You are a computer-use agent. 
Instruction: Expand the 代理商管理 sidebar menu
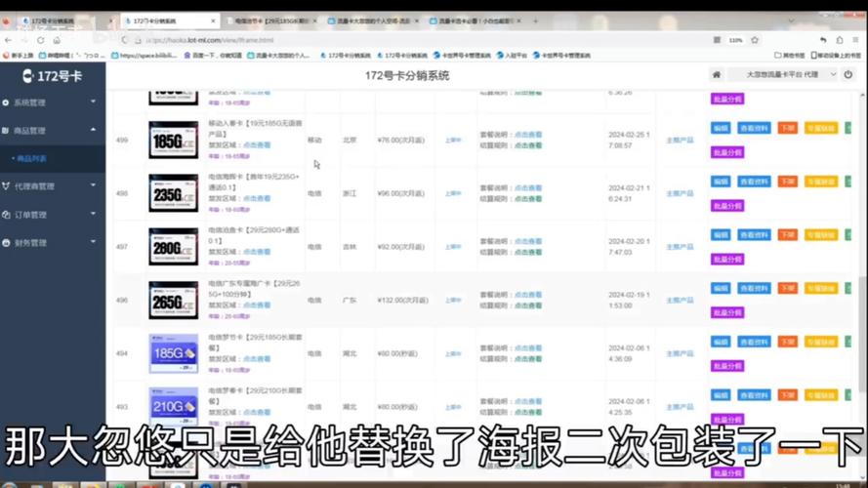[53, 186]
